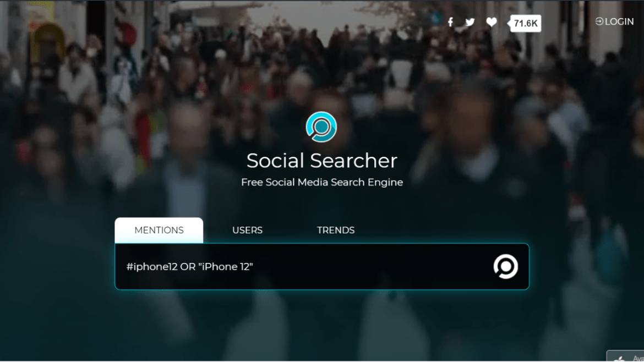This screenshot has width=644, height=362.
Task: Open the Facebook page icon
Action: [451, 22]
